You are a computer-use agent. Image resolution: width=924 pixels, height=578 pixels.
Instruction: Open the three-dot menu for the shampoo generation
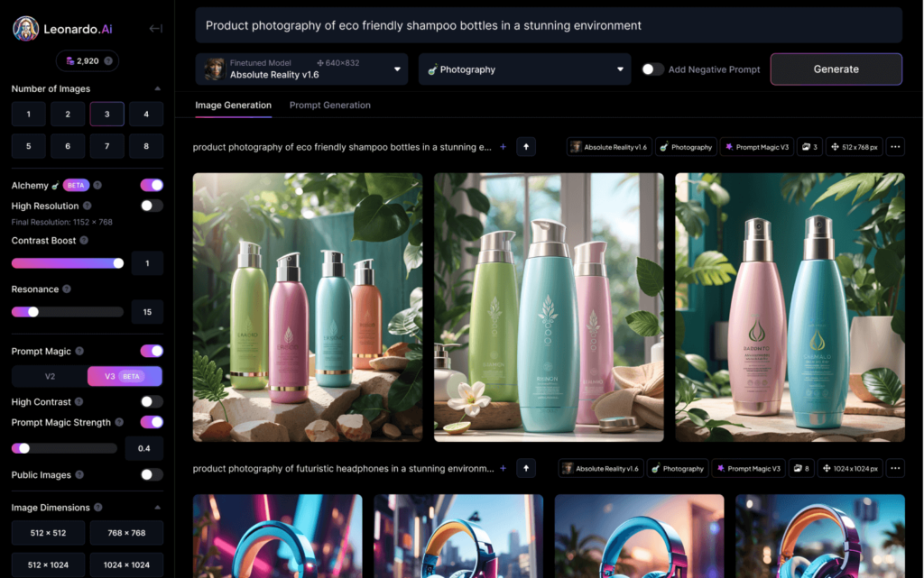pyautogui.click(x=895, y=146)
